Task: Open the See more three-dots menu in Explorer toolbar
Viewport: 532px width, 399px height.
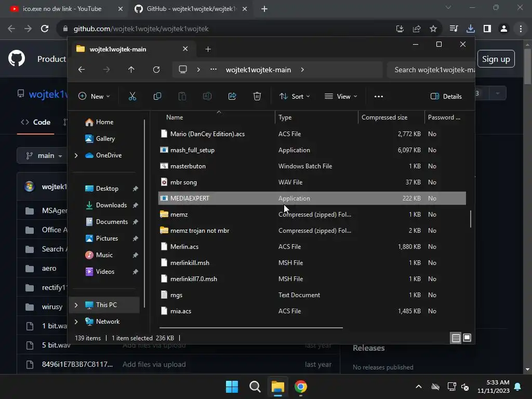Action: 379,96
